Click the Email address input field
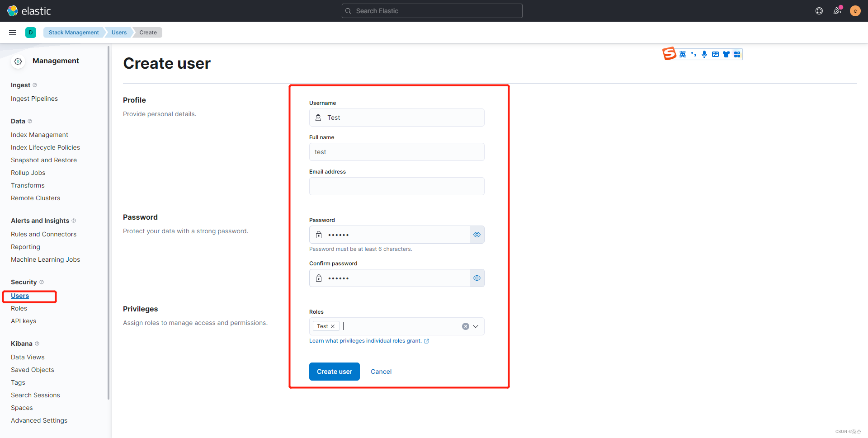This screenshot has width=868, height=438. (397, 186)
